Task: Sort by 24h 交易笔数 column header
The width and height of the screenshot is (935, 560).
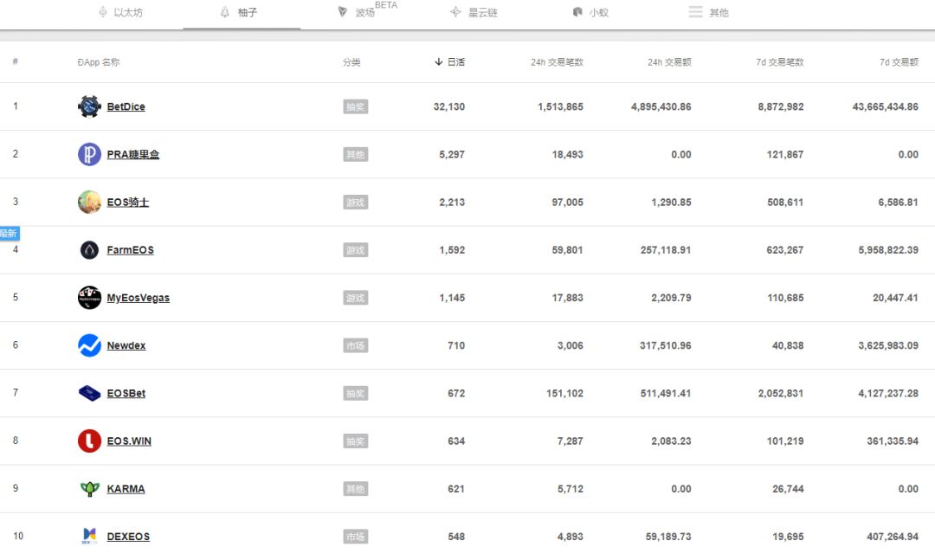Action: (x=557, y=62)
